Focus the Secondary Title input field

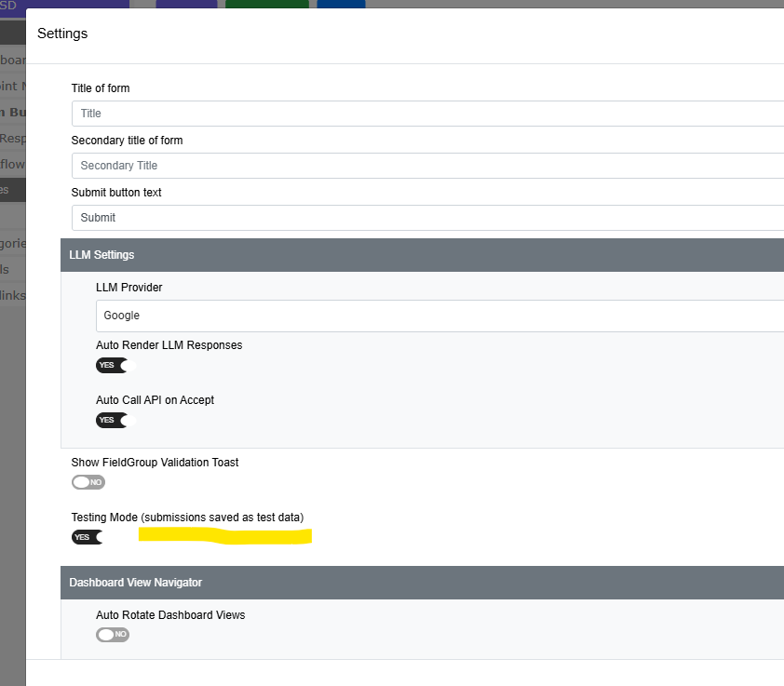(428, 166)
